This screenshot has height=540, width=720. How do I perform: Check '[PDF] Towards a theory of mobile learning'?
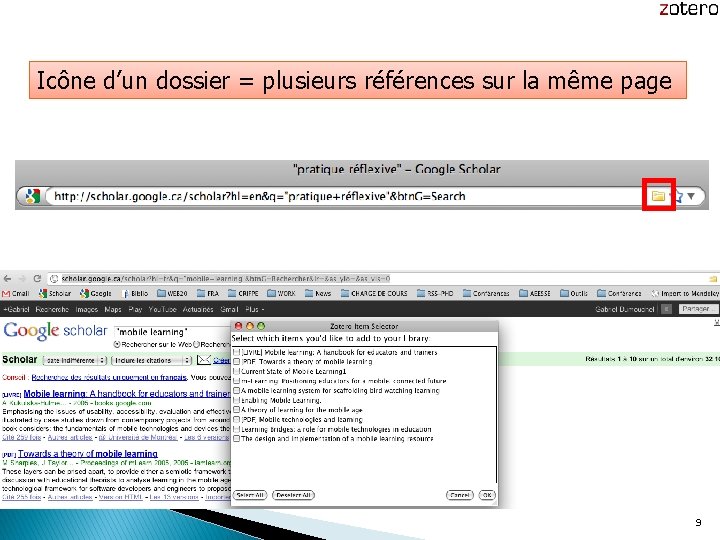[236, 361]
